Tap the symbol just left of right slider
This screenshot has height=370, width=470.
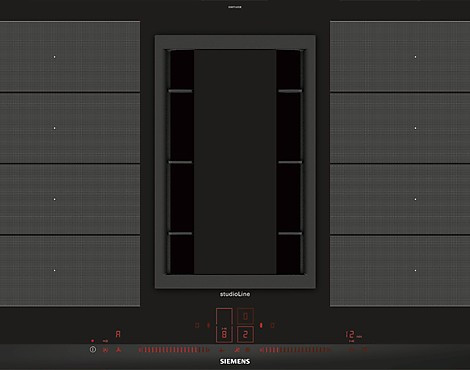248,350
